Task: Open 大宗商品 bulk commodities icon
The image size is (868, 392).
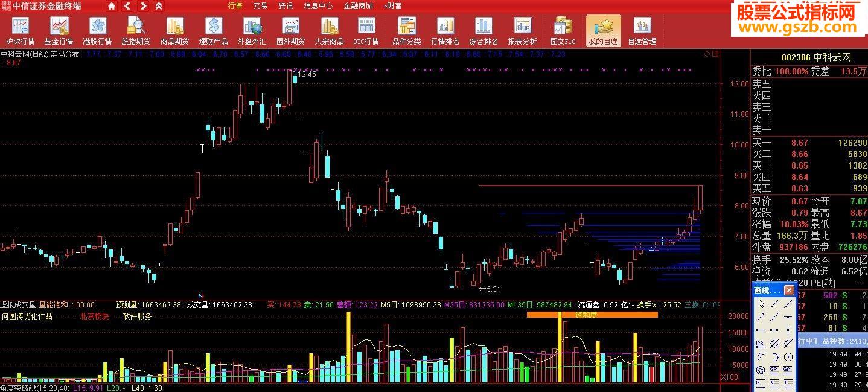Action: [x=329, y=30]
